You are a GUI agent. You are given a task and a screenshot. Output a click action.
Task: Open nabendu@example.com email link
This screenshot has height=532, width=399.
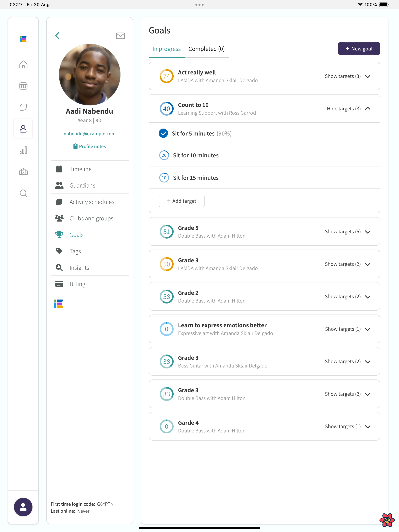90,133
